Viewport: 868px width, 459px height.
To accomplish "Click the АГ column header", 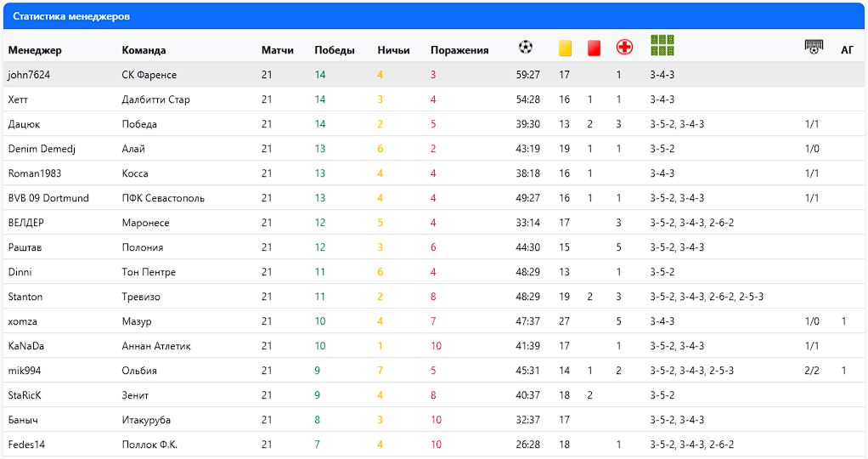I will point(847,50).
